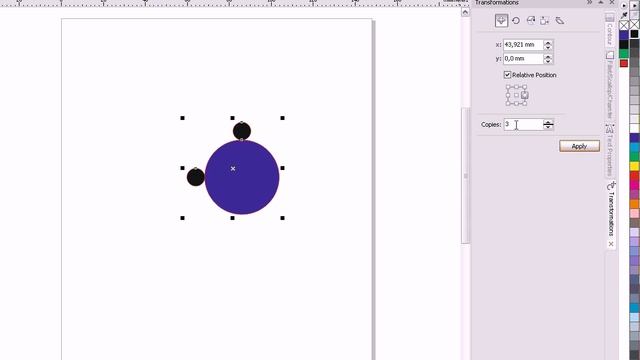Viewport: 640px width, 360px height.
Task: Open the default palette flyout arrow
Action: (635, 6)
